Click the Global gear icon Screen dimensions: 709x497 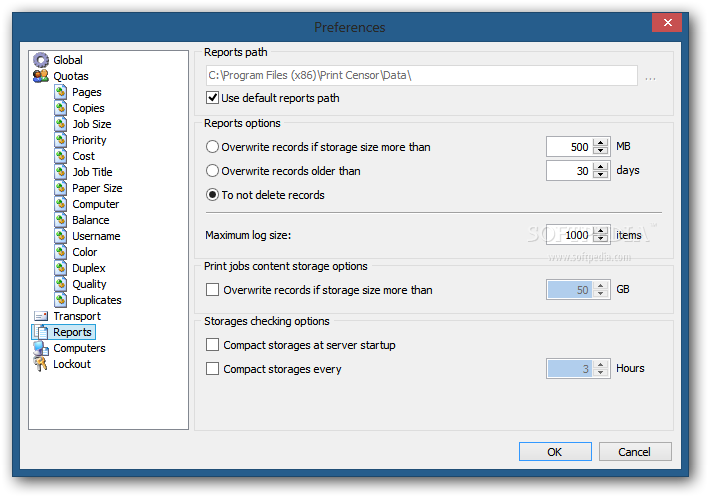tap(41, 60)
